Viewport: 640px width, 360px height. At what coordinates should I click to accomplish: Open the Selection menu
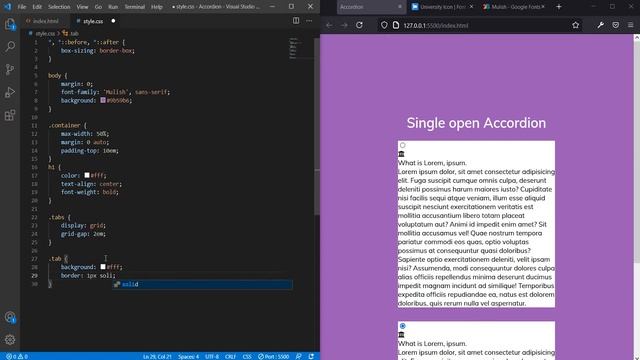[59, 7]
